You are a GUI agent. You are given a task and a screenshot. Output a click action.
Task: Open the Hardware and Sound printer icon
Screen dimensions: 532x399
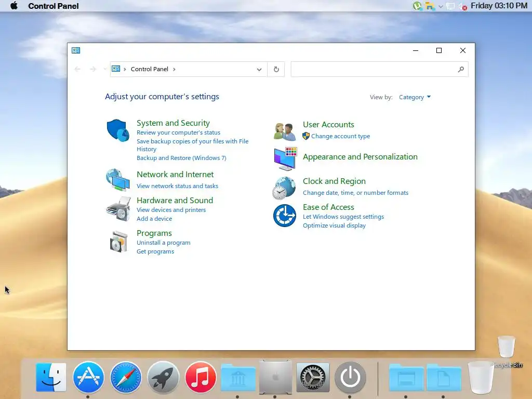[118, 209]
